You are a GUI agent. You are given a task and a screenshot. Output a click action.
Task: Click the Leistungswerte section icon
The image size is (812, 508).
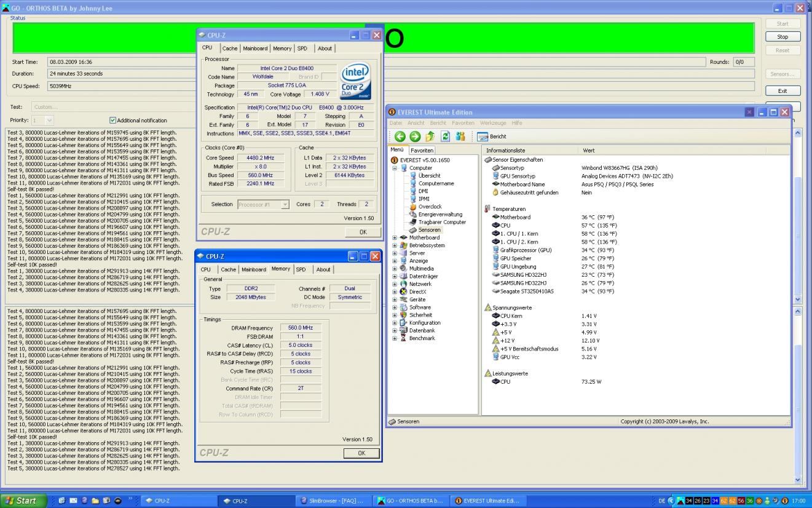click(488, 373)
